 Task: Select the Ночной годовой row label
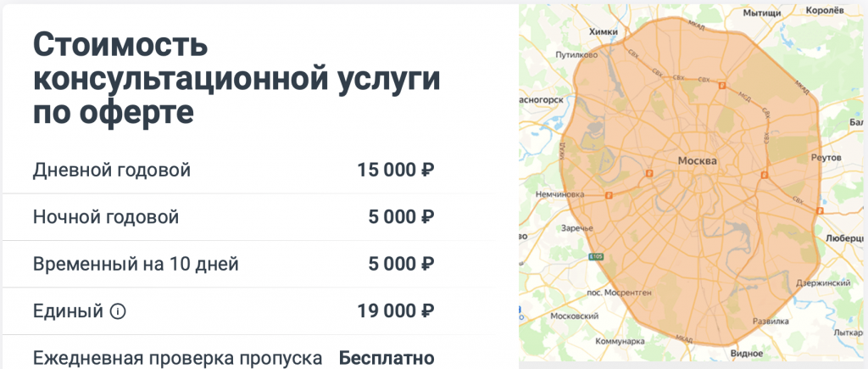pyautogui.click(x=106, y=217)
